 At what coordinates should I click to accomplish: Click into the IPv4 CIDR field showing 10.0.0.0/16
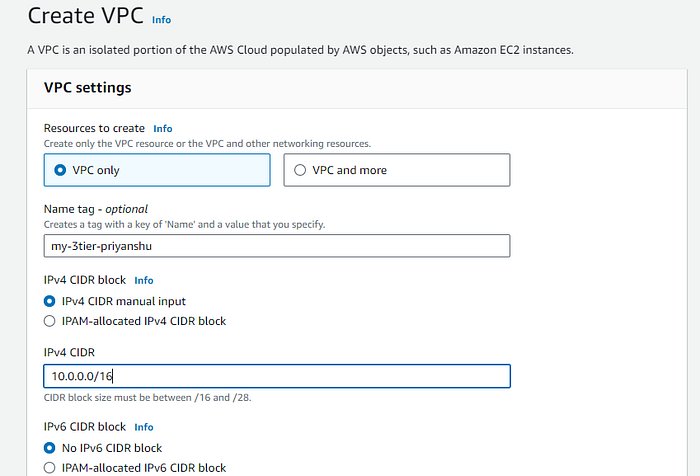[x=277, y=376]
